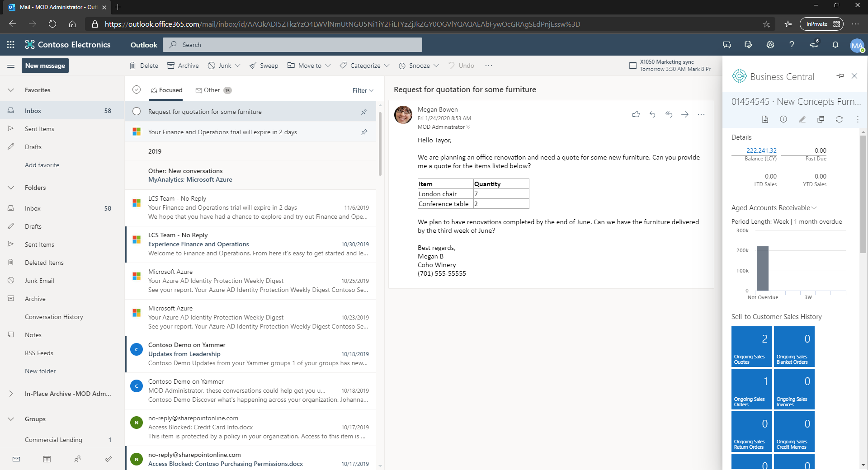Open Updates from Leadership Yammer email
Screen dimensions: 868x470
(x=250, y=354)
